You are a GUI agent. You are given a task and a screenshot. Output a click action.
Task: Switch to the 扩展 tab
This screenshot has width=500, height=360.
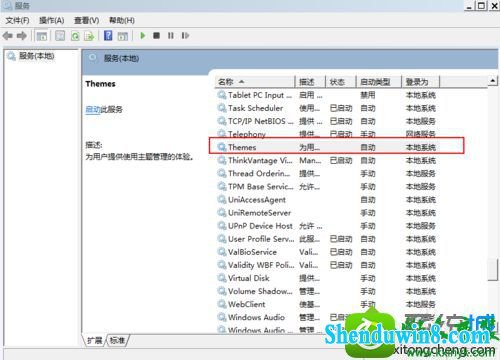[95, 340]
